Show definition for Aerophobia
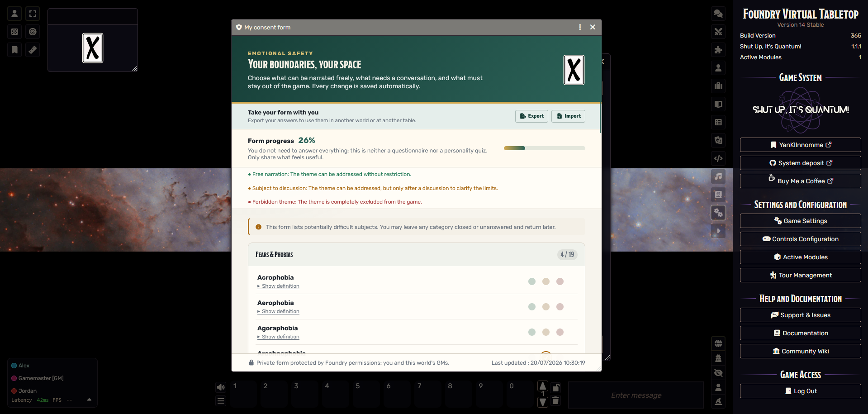The height and width of the screenshot is (414, 868). 278,312
